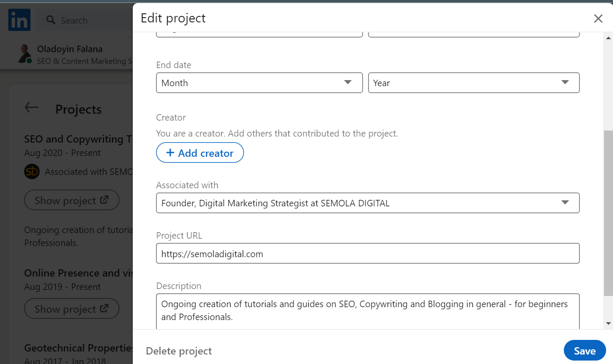Click the Add creator button
Viewport: 613px width, 364px height.
pyautogui.click(x=200, y=153)
